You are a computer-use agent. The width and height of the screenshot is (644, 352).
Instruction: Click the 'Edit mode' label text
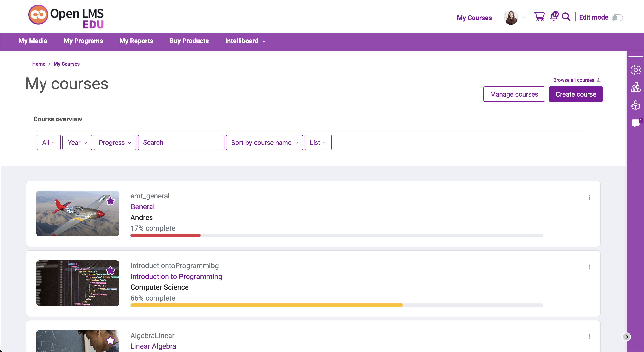(594, 17)
